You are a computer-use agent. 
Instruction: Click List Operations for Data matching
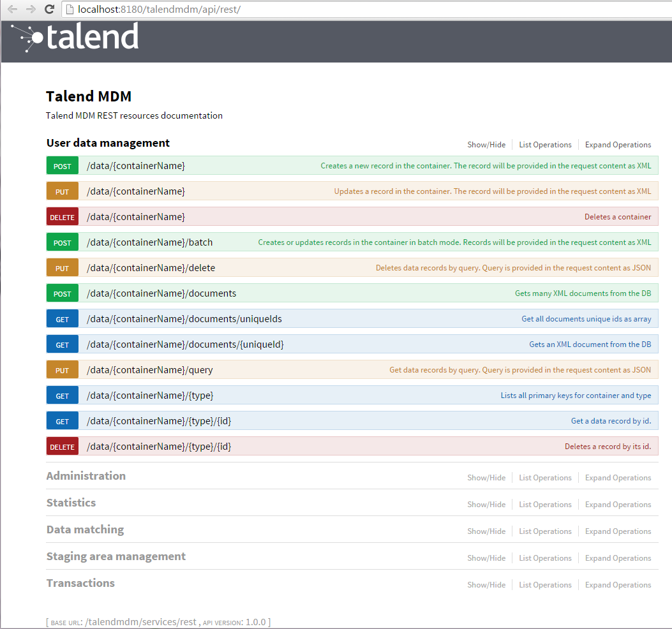(545, 531)
